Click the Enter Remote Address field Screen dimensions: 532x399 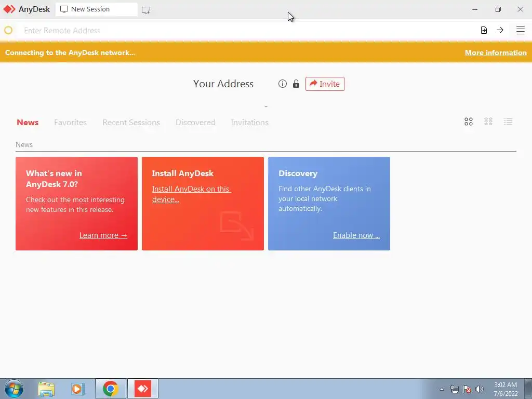click(248, 31)
